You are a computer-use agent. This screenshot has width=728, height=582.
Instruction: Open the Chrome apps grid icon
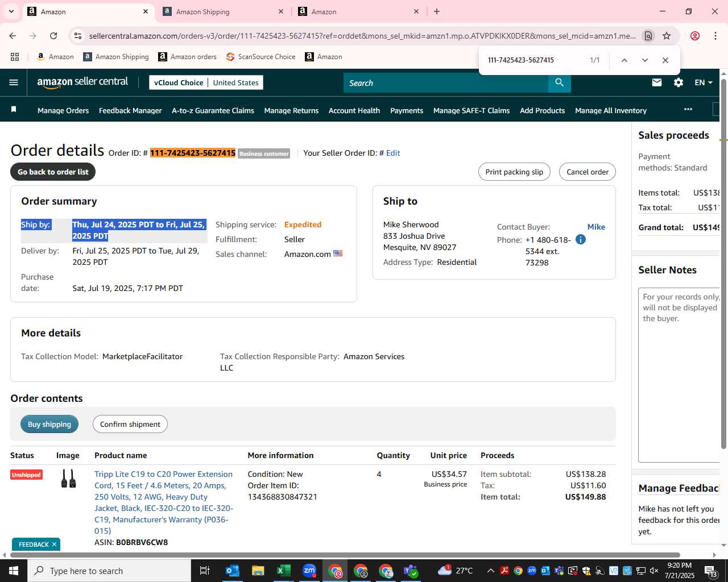pyautogui.click(x=15, y=57)
